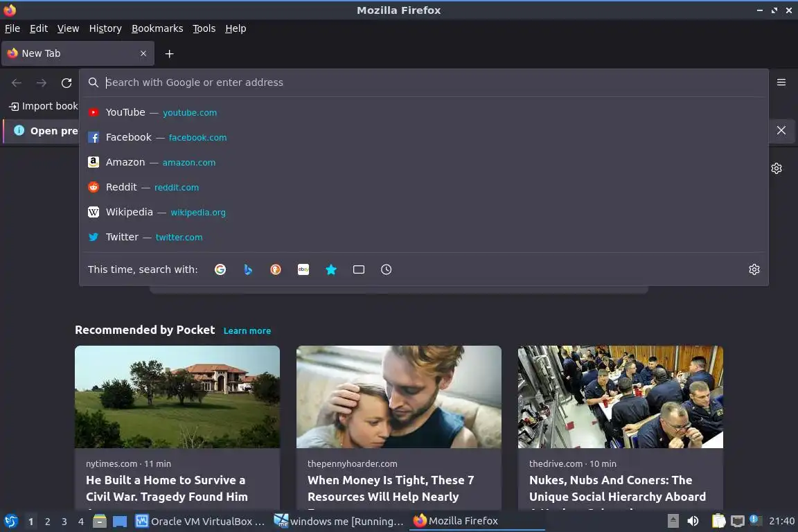Open the start menu on the taskbar
The width and height of the screenshot is (798, 532).
[10, 522]
